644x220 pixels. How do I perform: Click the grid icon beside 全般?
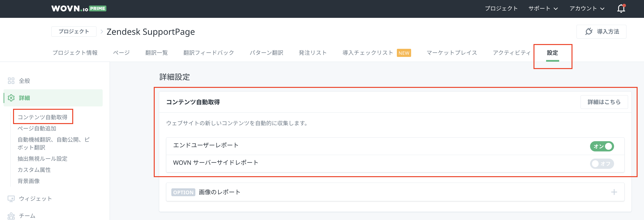click(x=11, y=81)
